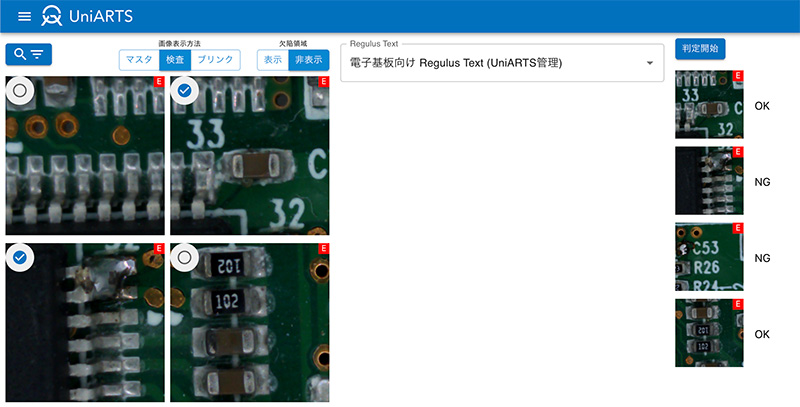Click the 画像表示方法 label
800x407 pixels.
pos(180,44)
